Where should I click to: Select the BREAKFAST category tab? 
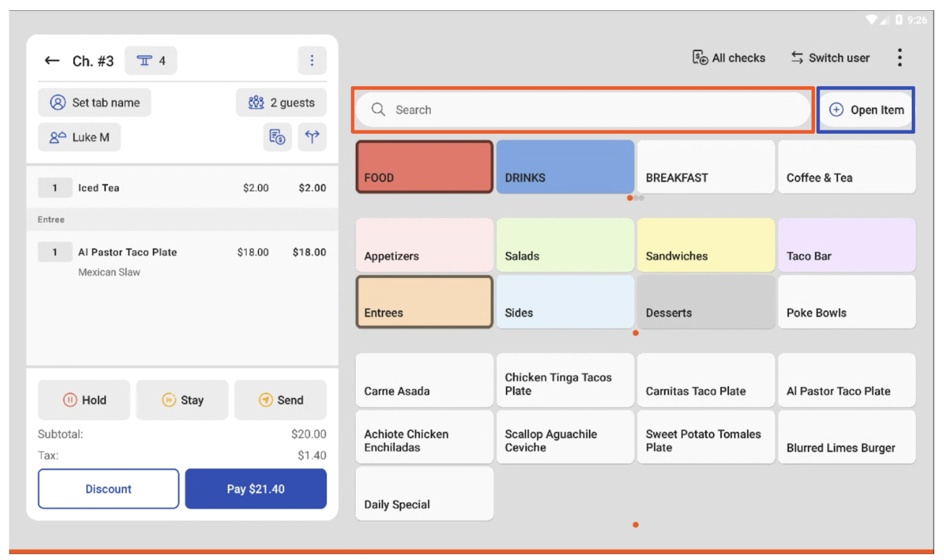(706, 167)
